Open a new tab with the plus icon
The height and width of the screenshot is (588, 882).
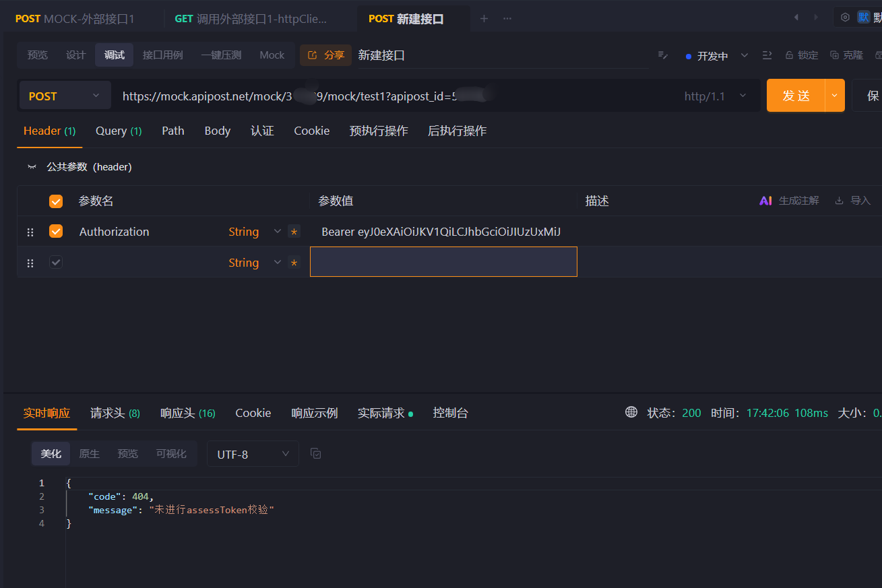pos(484,19)
